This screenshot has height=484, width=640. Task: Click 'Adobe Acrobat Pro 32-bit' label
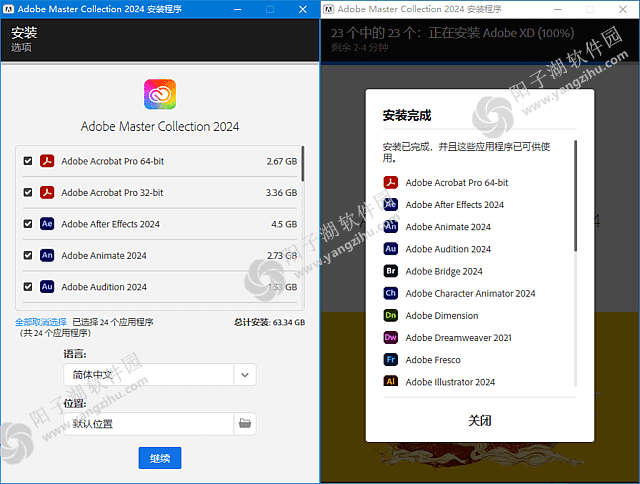tap(112, 193)
